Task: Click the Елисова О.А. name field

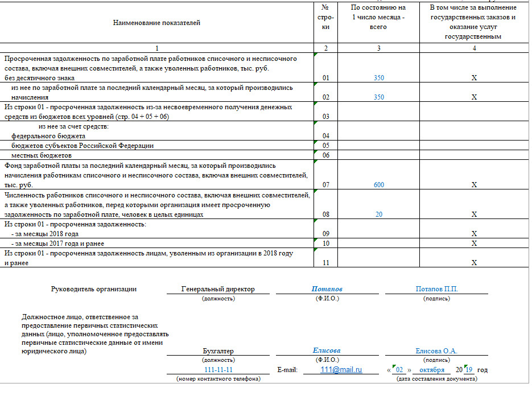Action: [x=436, y=351]
